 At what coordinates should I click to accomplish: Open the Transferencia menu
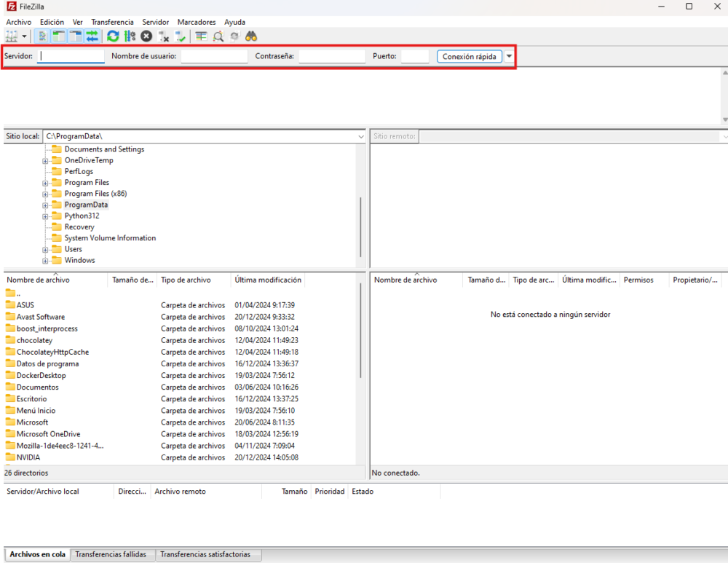112,22
